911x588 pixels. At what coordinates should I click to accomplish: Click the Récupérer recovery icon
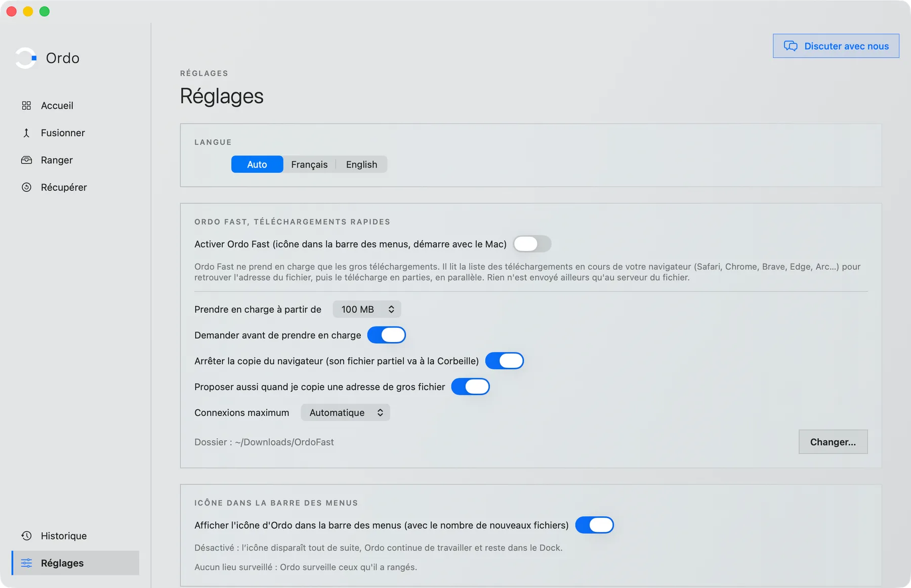pyautogui.click(x=26, y=187)
